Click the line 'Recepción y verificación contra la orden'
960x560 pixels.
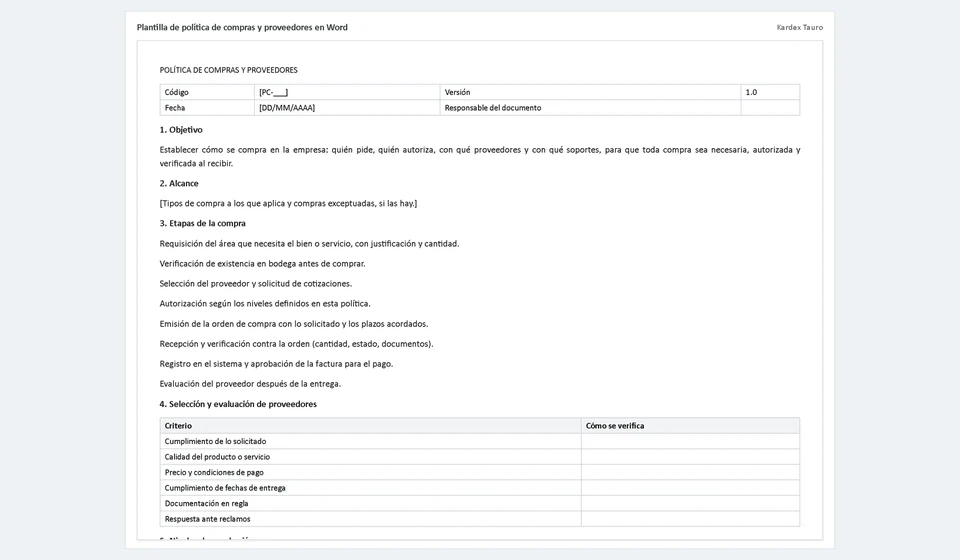(296, 344)
